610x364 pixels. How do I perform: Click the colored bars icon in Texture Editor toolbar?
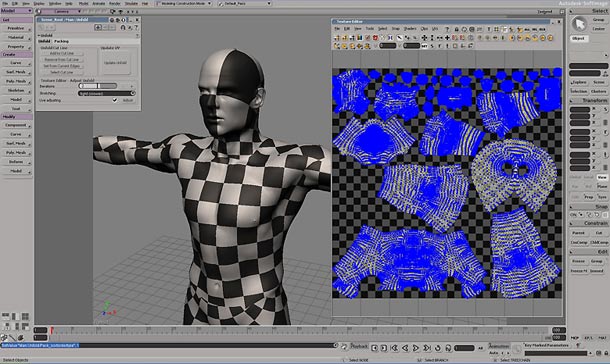click(360, 38)
